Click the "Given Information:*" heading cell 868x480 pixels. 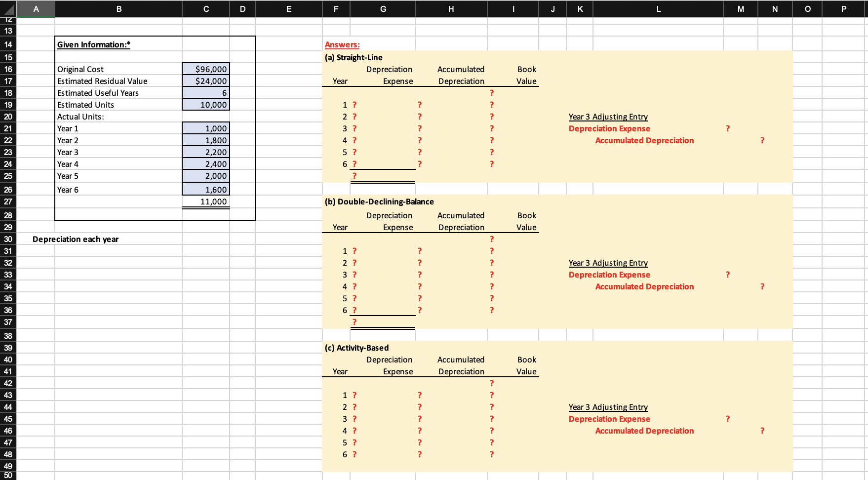point(94,44)
